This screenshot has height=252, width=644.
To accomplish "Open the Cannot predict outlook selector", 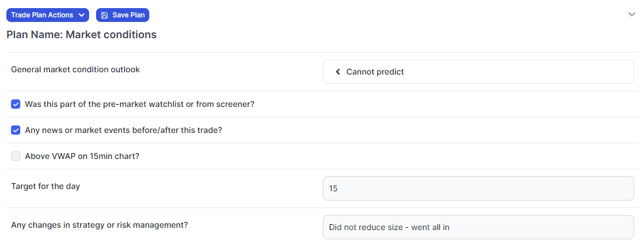I will [x=479, y=72].
